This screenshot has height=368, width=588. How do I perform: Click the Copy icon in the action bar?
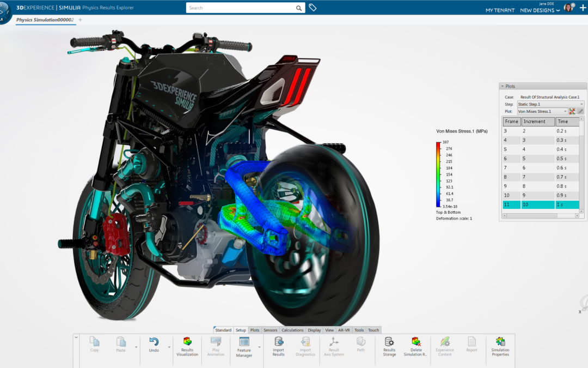95,341
